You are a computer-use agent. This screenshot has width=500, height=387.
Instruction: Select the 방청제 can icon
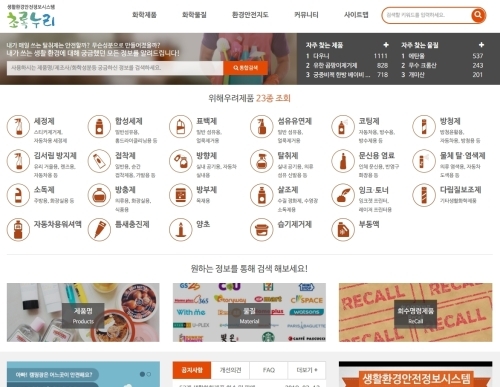(424, 126)
